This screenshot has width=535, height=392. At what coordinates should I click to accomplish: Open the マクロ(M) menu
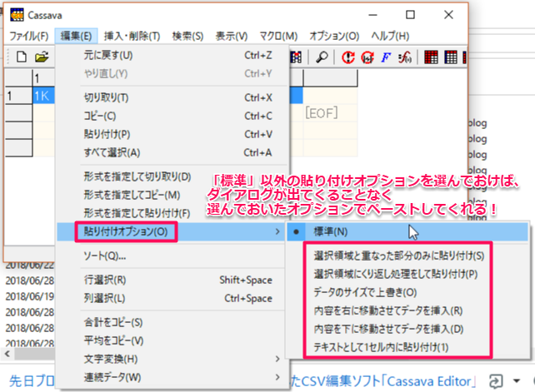click(278, 36)
